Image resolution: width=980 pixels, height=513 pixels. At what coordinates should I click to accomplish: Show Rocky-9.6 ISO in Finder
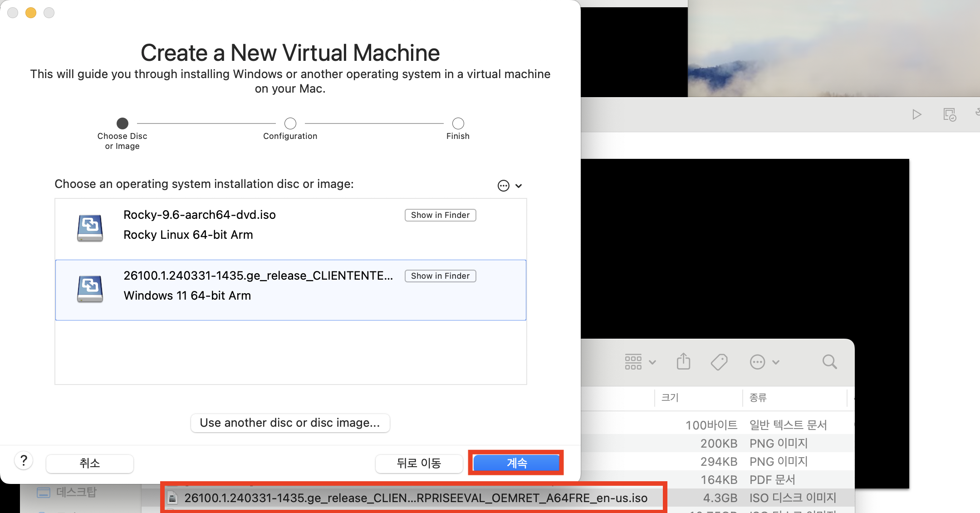pos(440,215)
